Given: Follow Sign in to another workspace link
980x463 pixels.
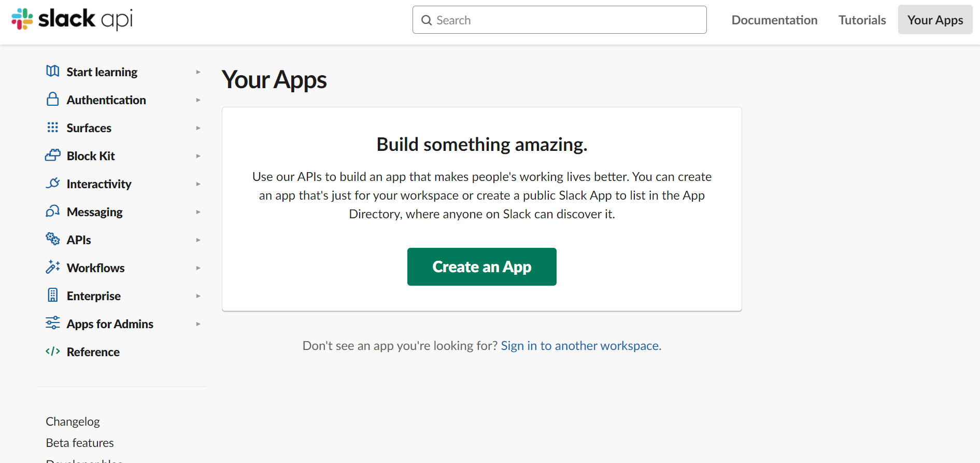Looking at the screenshot, I should click(x=580, y=346).
